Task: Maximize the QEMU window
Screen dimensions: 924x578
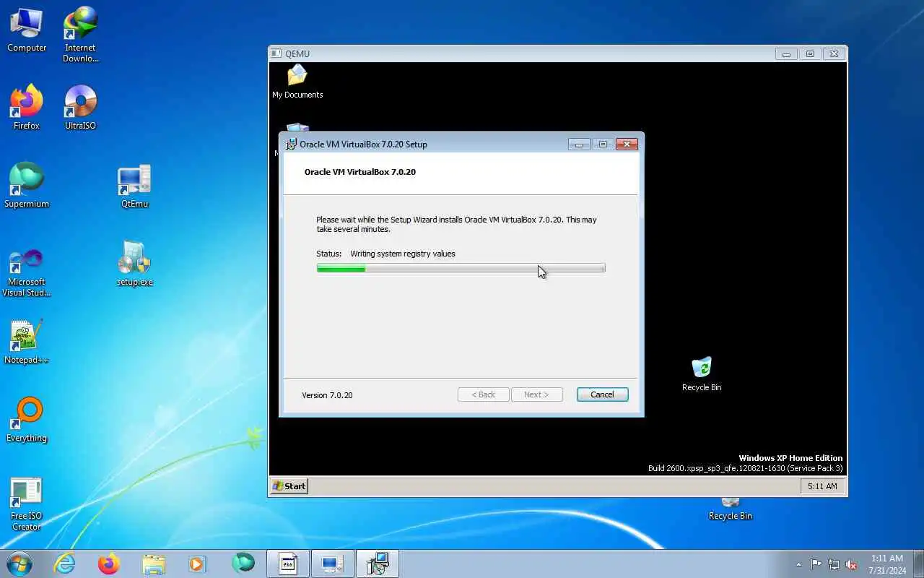Action: (810, 53)
